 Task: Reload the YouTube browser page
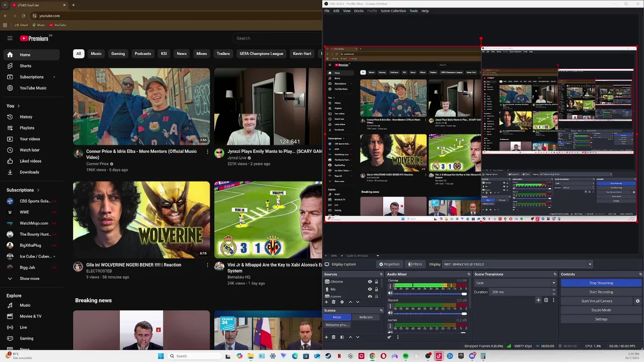pyautogui.click(x=23, y=16)
